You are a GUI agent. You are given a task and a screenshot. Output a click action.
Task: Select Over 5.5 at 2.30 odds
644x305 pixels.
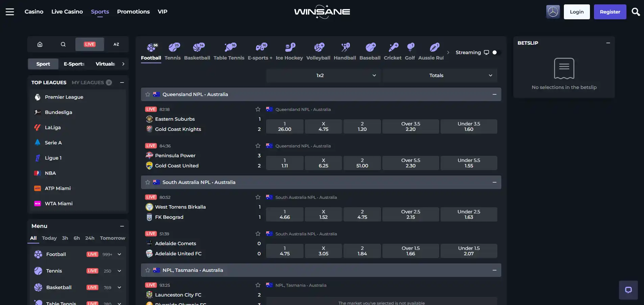tap(411, 163)
